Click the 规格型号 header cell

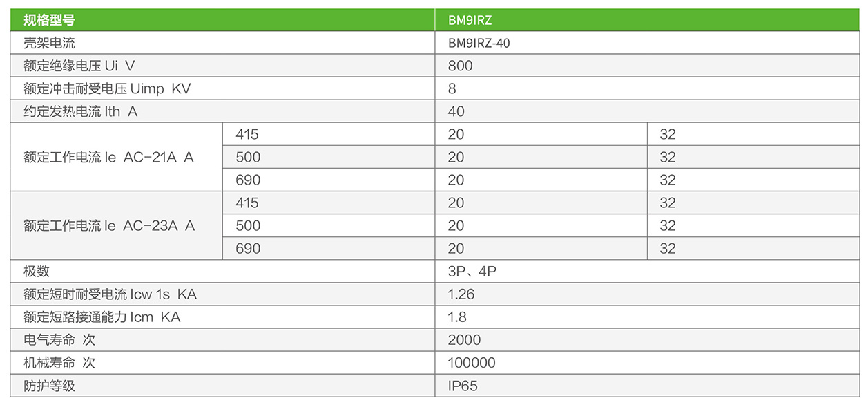49,20
